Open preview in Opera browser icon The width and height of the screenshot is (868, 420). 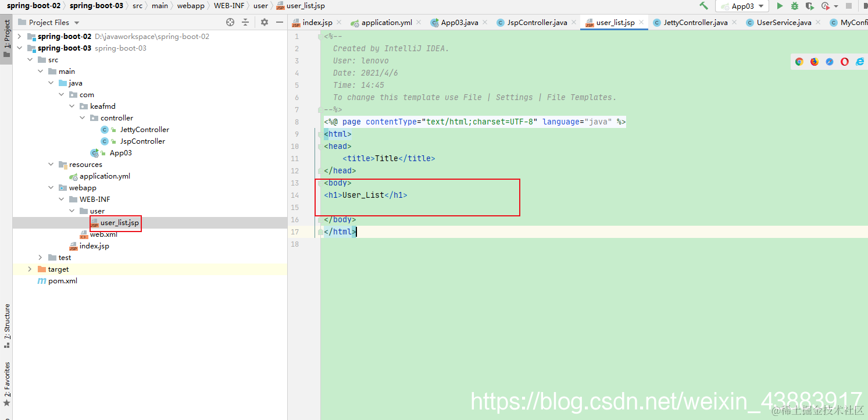(x=845, y=62)
